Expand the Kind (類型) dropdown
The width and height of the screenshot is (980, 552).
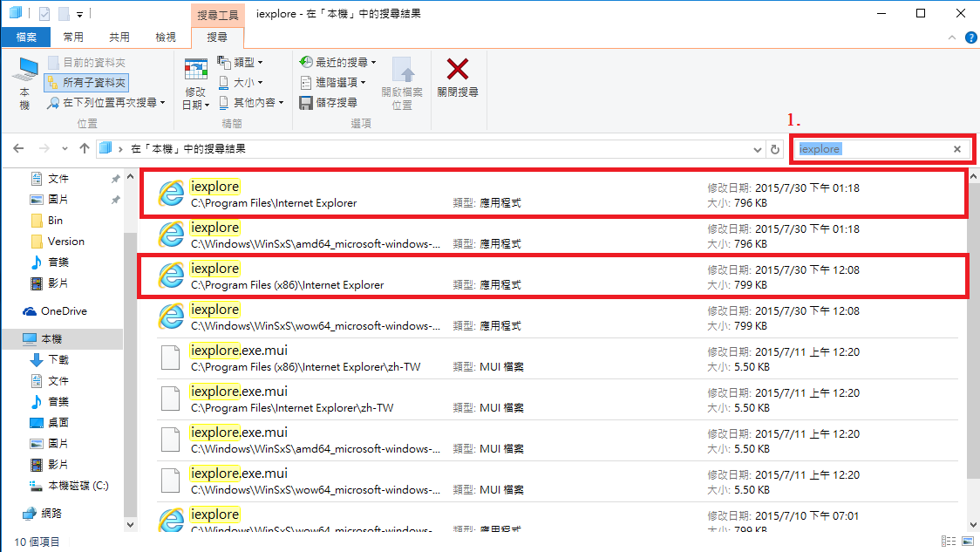(240, 63)
